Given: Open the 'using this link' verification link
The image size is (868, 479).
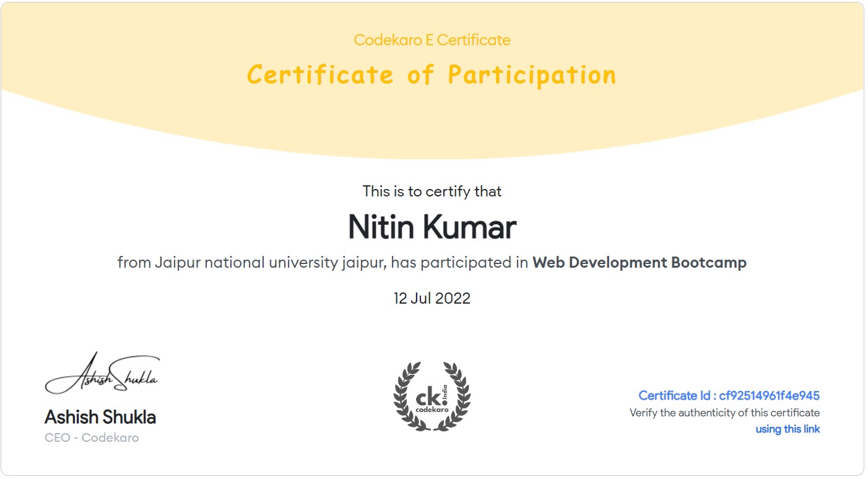Looking at the screenshot, I should 788,429.
